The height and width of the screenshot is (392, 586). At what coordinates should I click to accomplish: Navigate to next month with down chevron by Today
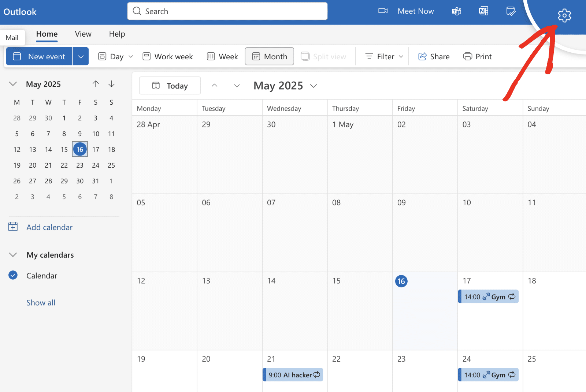tap(237, 86)
